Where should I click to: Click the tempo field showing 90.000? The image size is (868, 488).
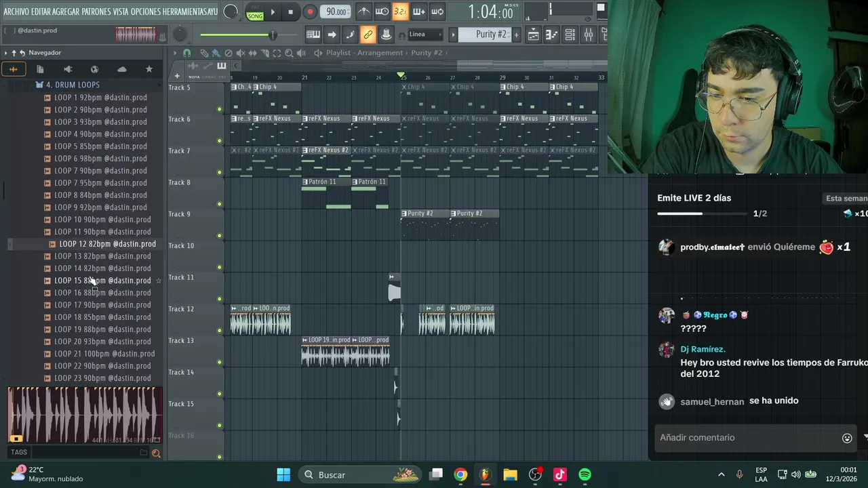[x=336, y=12]
